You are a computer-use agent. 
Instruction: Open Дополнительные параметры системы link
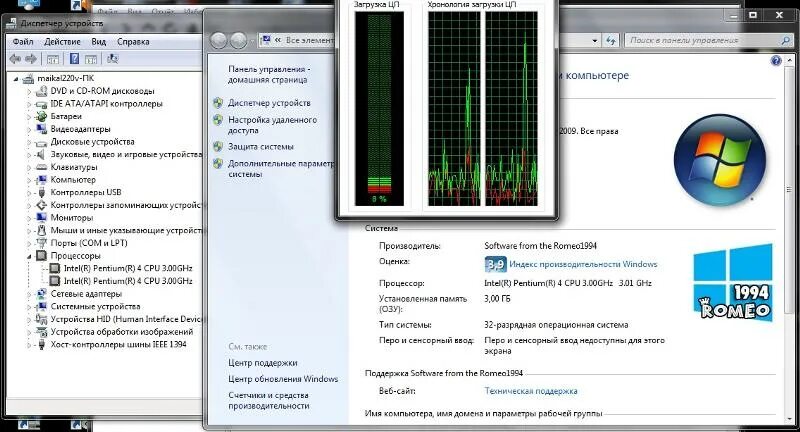pyautogui.click(x=281, y=169)
